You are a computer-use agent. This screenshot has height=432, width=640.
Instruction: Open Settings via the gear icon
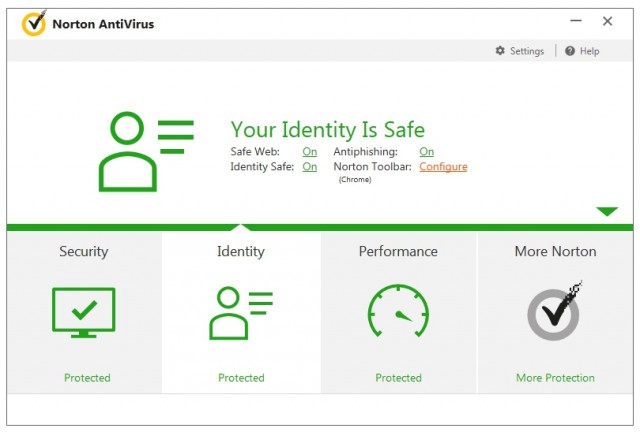[x=500, y=51]
